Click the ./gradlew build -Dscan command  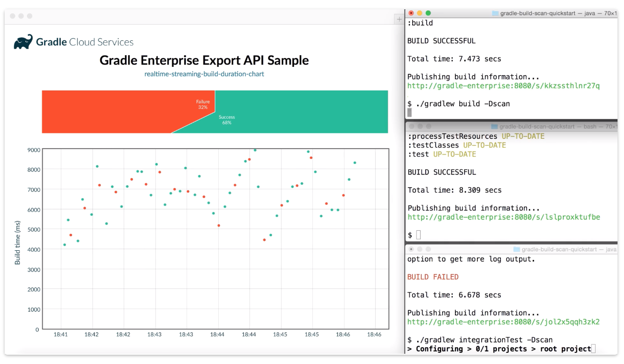[463, 104]
